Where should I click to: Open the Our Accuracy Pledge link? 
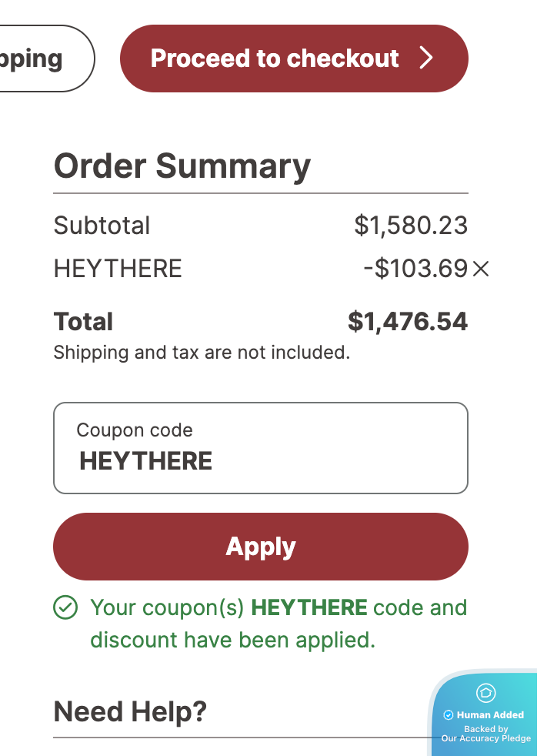(x=485, y=738)
